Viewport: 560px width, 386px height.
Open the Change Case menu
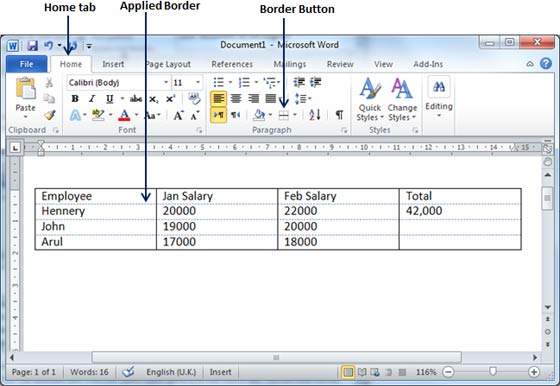click(x=152, y=115)
